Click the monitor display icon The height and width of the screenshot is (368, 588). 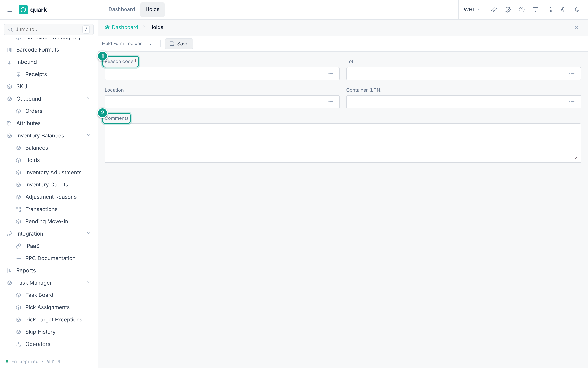click(535, 10)
